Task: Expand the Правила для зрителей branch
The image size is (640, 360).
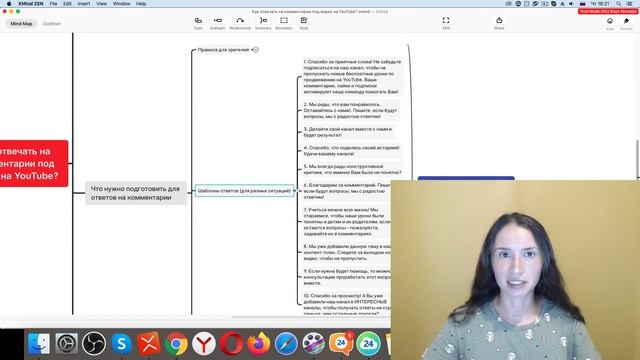Action: pos(256,50)
